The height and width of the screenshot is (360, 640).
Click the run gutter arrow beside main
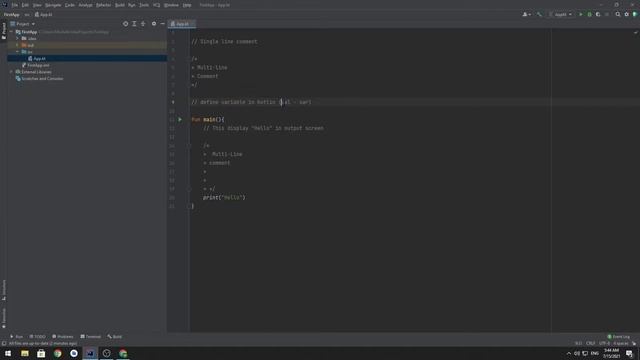click(x=180, y=120)
